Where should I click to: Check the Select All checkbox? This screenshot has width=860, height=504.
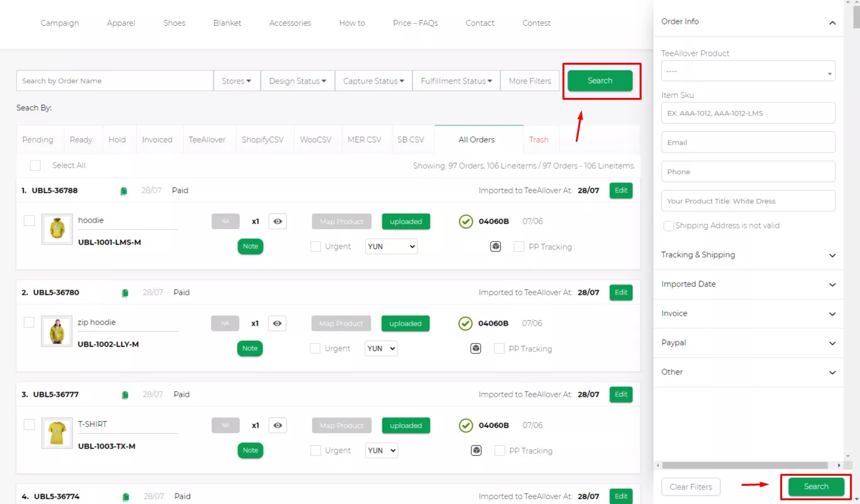(36, 165)
